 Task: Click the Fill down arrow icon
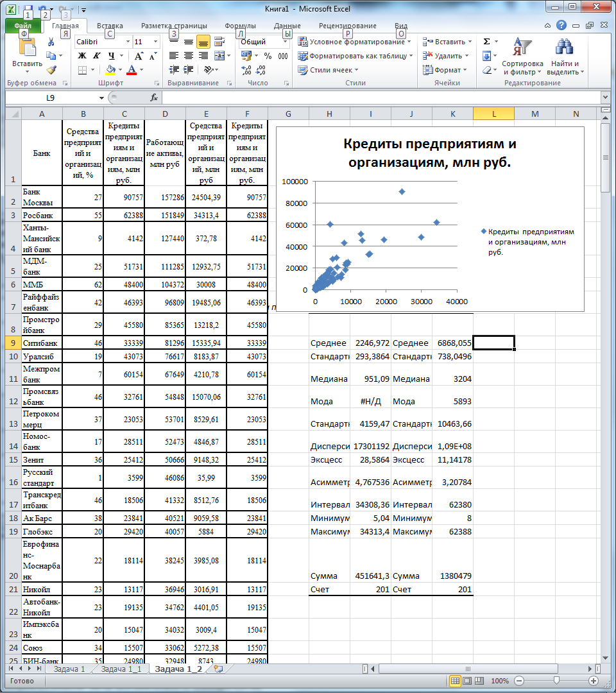[x=486, y=56]
